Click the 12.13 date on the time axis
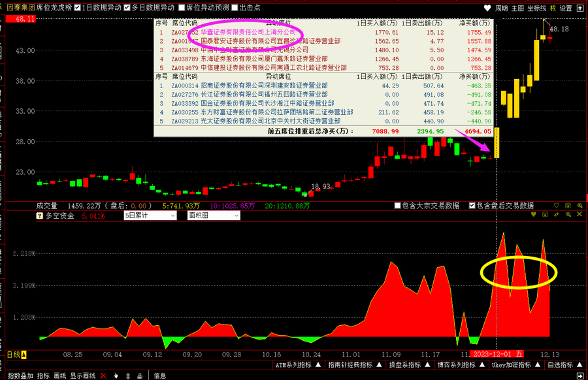 549,355
